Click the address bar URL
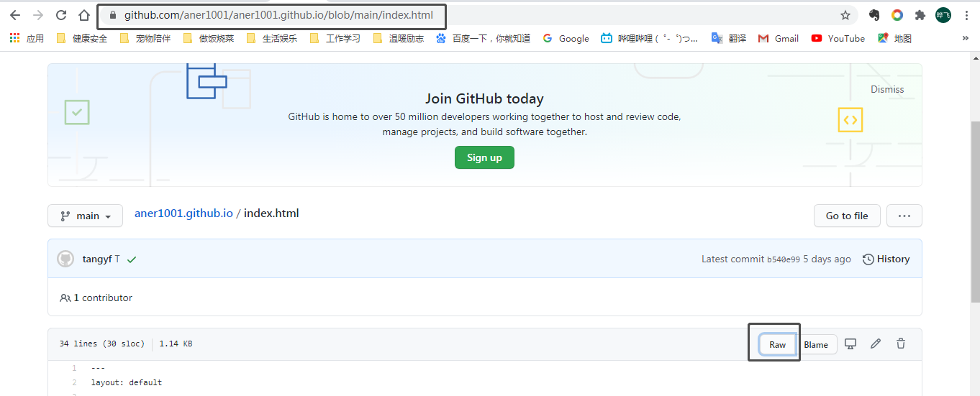This screenshot has height=396, width=980. pos(278,15)
